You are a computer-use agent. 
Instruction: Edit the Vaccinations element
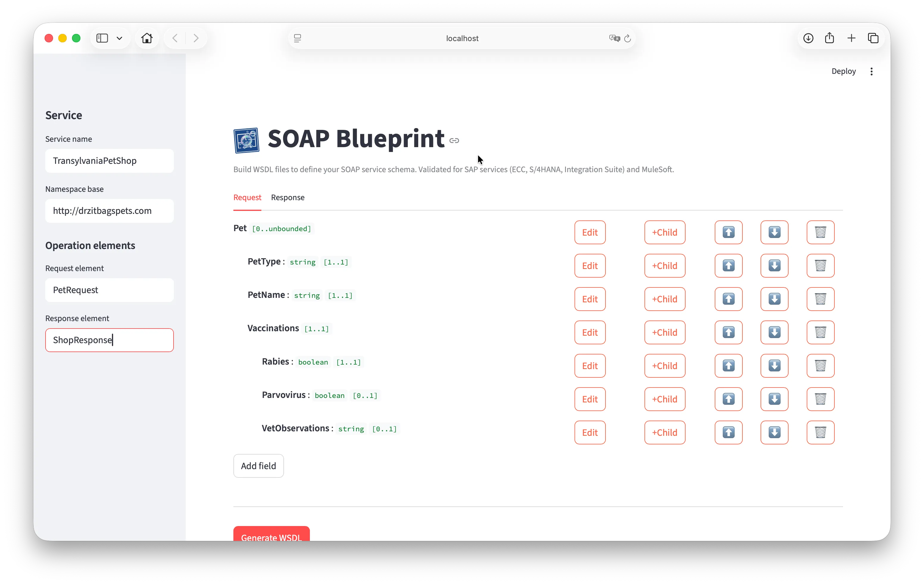[590, 332]
